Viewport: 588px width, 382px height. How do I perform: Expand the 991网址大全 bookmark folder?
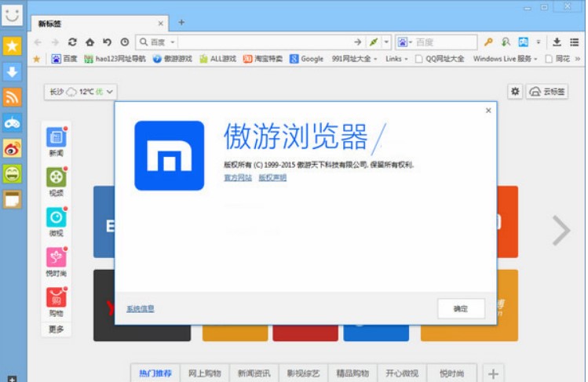tap(354, 59)
